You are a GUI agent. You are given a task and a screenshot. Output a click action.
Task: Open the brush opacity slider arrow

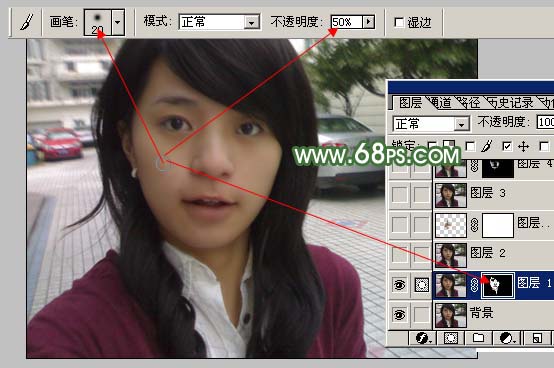click(368, 22)
